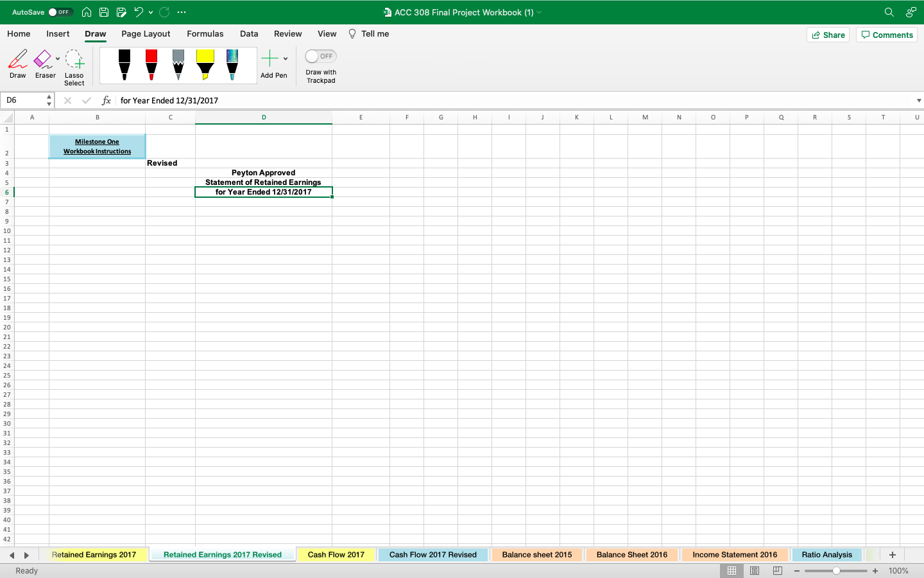Viewport: 924px width, 578px height.
Task: Open the Cash Flow 2017 sheet
Action: click(x=336, y=555)
